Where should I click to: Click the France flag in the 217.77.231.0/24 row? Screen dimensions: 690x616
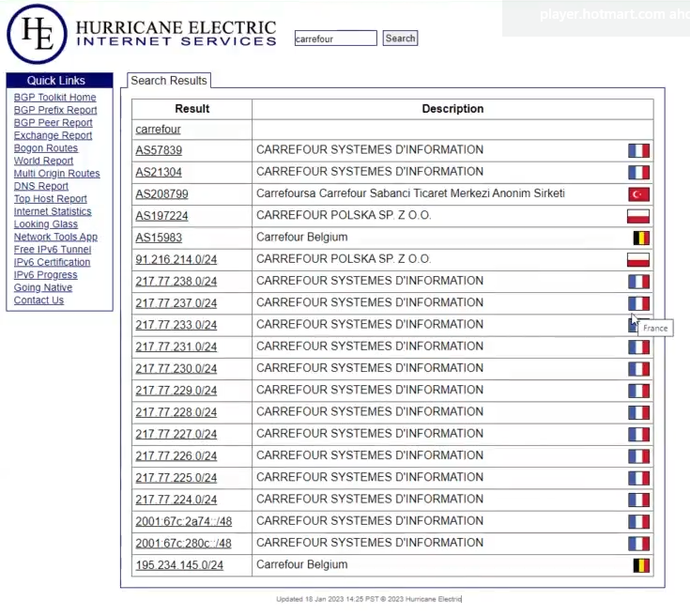(x=638, y=346)
